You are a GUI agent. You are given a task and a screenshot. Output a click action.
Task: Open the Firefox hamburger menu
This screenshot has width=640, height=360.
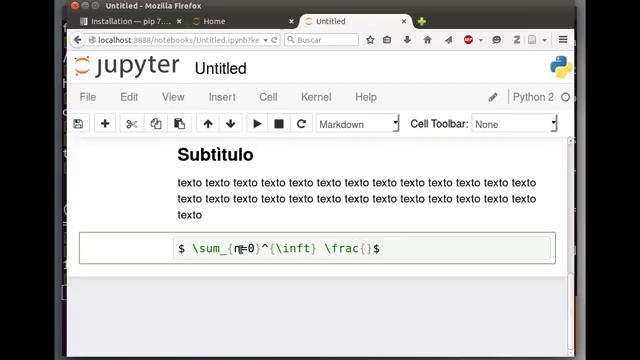(x=563, y=40)
